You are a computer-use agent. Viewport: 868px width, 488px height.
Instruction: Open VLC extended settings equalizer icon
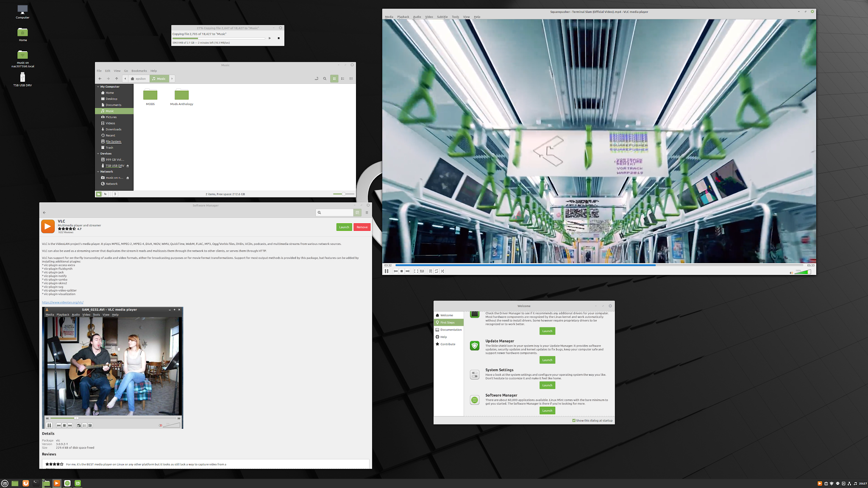(x=422, y=271)
